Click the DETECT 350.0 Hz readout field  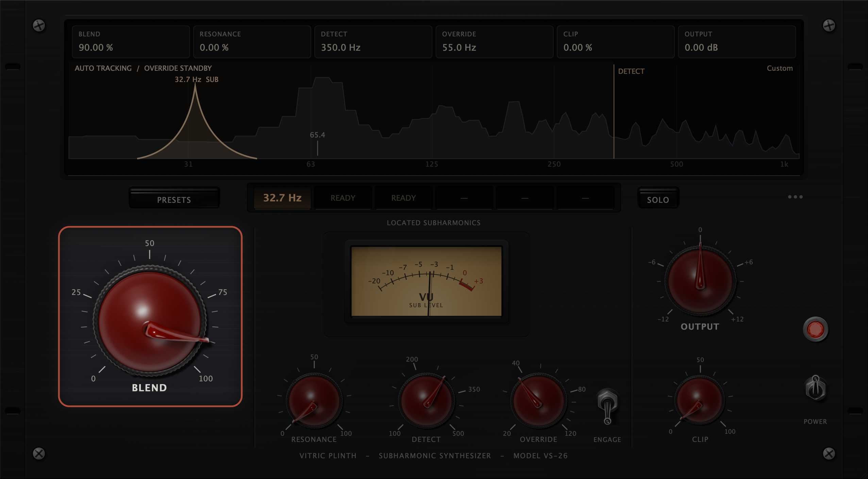(373, 42)
